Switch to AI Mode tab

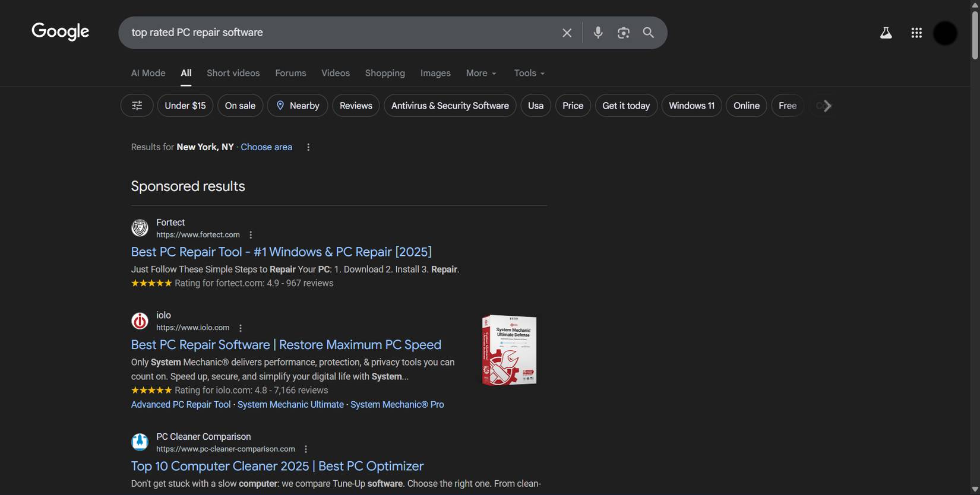pyautogui.click(x=148, y=73)
